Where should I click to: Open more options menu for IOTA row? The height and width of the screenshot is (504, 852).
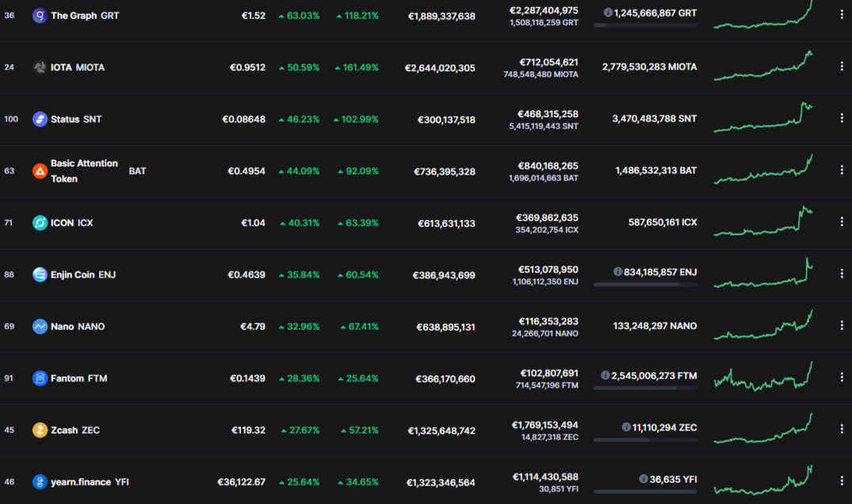click(842, 67)
